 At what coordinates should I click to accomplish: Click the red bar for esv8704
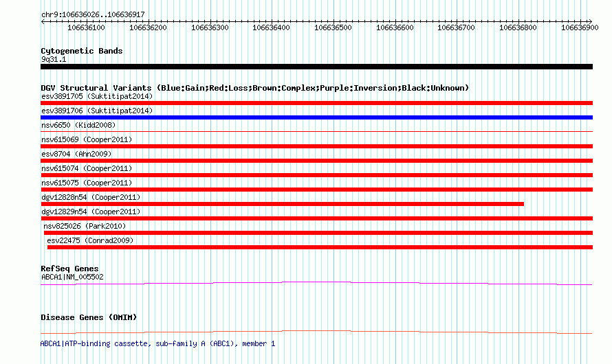[316, 161]
